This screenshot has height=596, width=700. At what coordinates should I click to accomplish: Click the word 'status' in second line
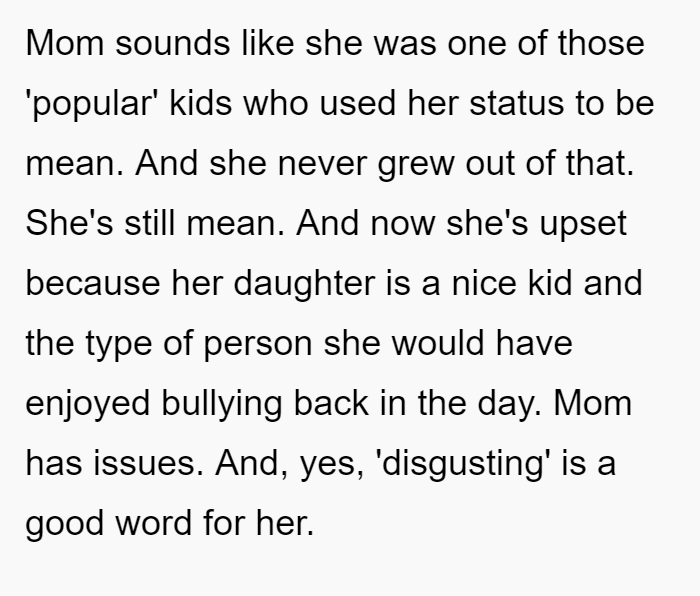pos(517,103)
